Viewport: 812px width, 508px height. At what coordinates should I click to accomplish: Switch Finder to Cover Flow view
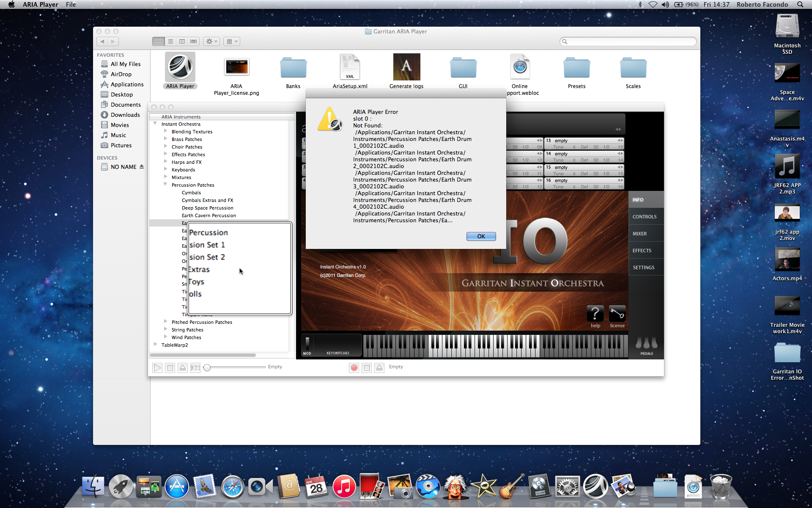(x=194, y=41)
